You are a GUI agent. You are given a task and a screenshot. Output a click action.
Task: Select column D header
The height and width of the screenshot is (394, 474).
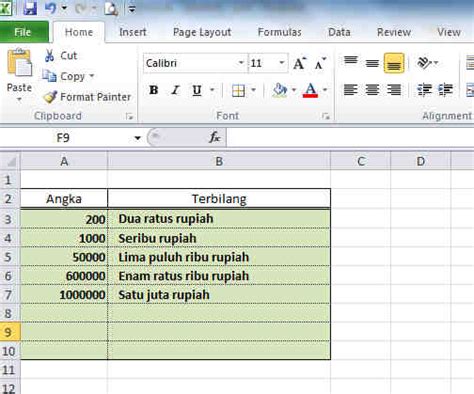pos(421,162)
